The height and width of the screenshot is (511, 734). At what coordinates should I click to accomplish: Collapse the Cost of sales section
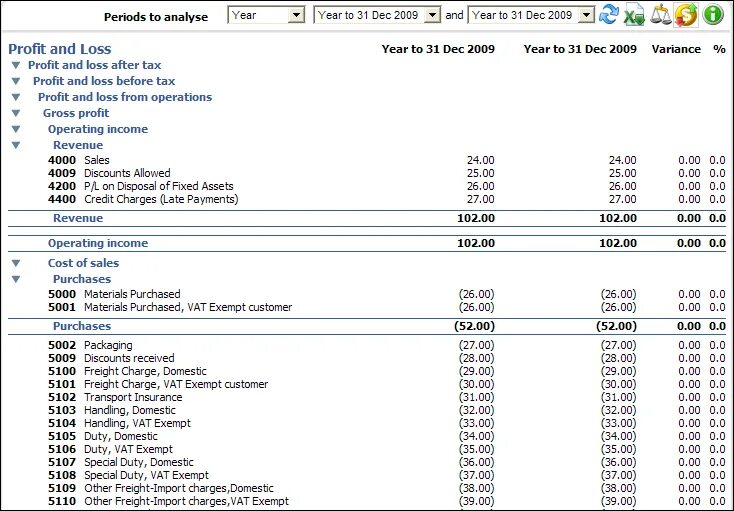[x=16, y=263]
